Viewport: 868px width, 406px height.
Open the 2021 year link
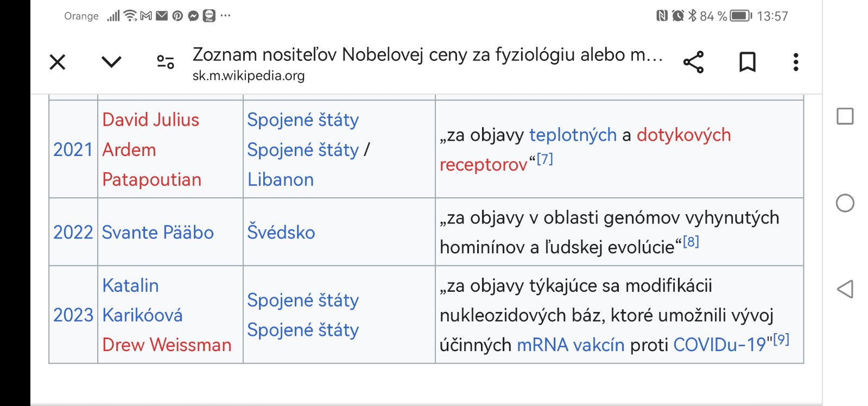click(x=73, y=149)
